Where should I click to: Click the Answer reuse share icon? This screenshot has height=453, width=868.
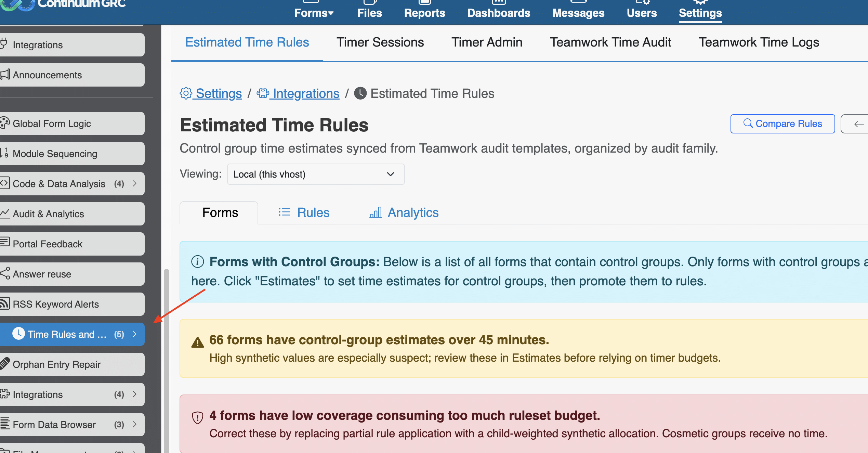[5, 273]
